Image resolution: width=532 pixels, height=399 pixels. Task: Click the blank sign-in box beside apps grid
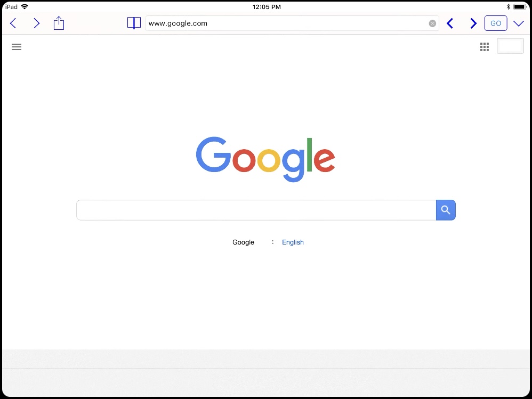click(510, 46)
